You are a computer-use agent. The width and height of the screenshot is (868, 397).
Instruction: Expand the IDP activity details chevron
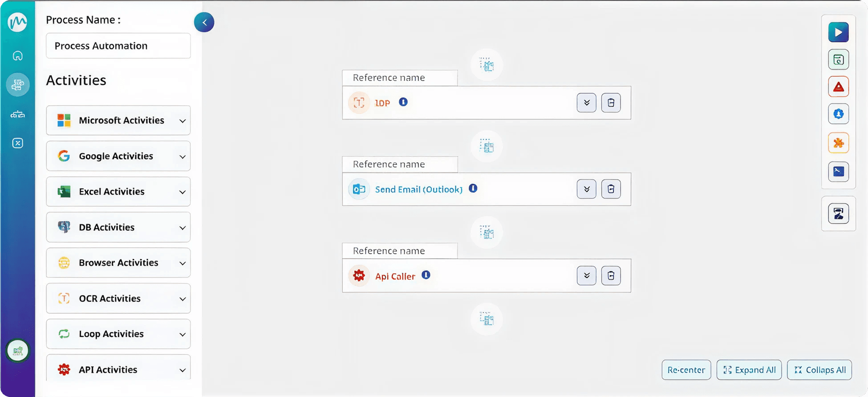586,103
